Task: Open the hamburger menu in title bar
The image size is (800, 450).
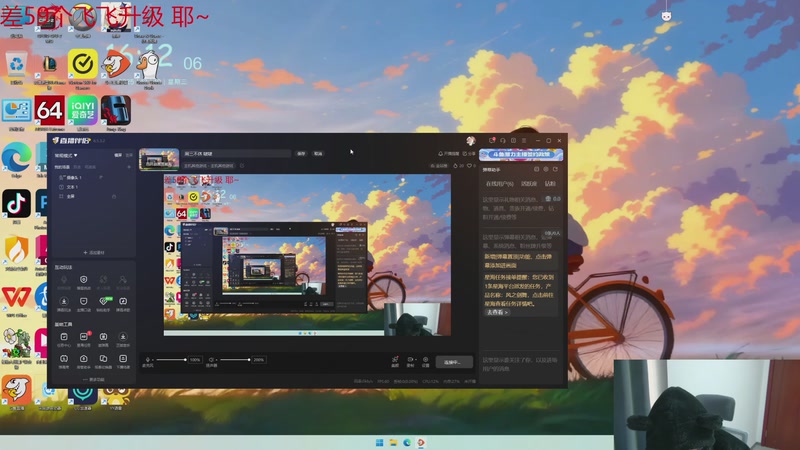Action: click(x=524, y=140)
